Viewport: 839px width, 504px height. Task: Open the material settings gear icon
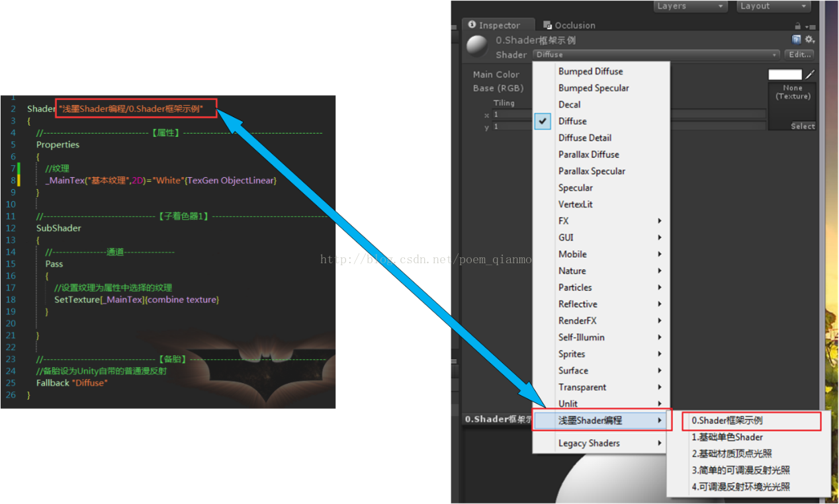809,40
